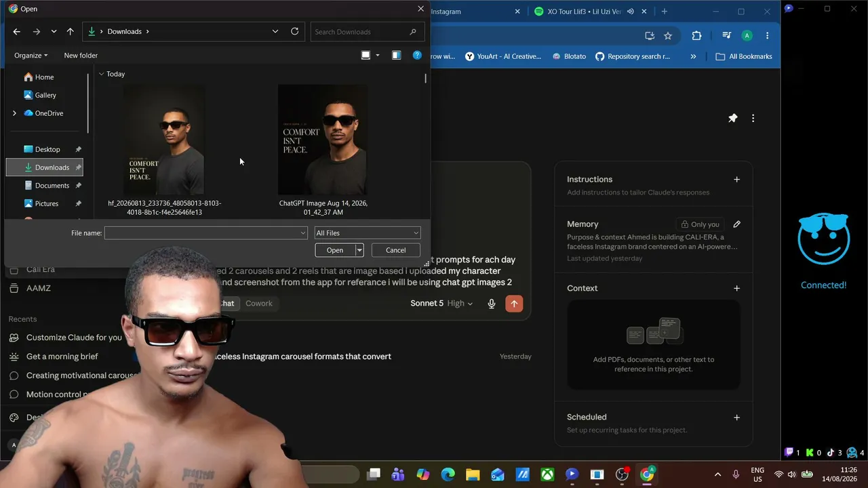This screenshot has width=868, height=488.
Task: Cancel the Open dialog
Action: [x=396, y=251]
